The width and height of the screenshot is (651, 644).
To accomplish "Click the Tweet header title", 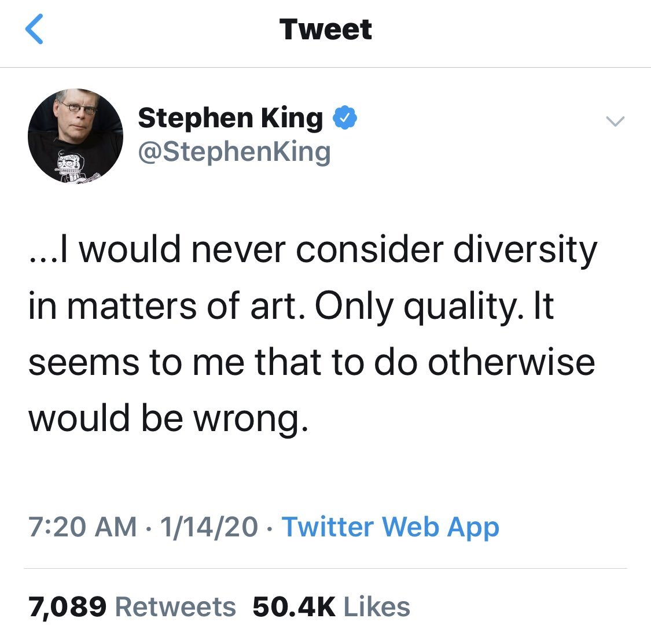I will [x=325, y=30].
